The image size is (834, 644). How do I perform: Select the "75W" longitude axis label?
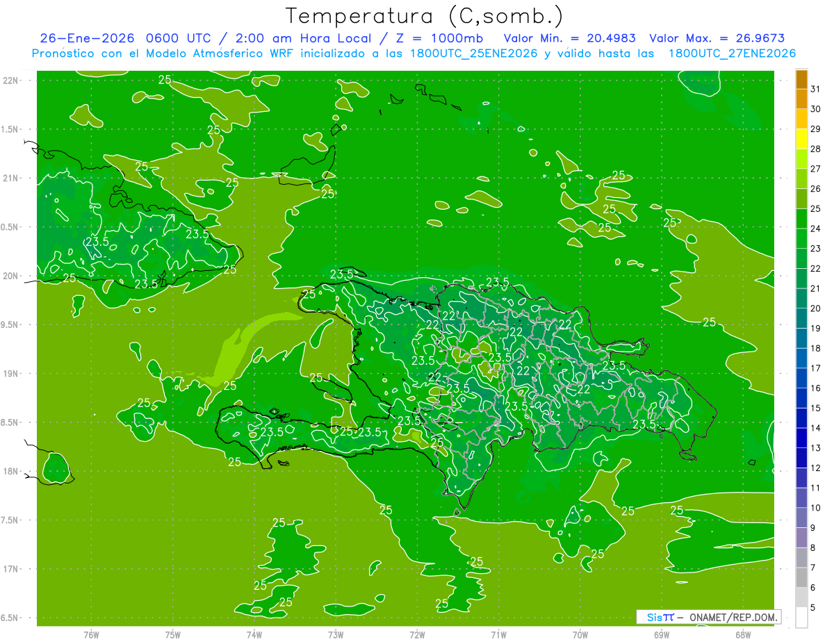click(172, 635)
